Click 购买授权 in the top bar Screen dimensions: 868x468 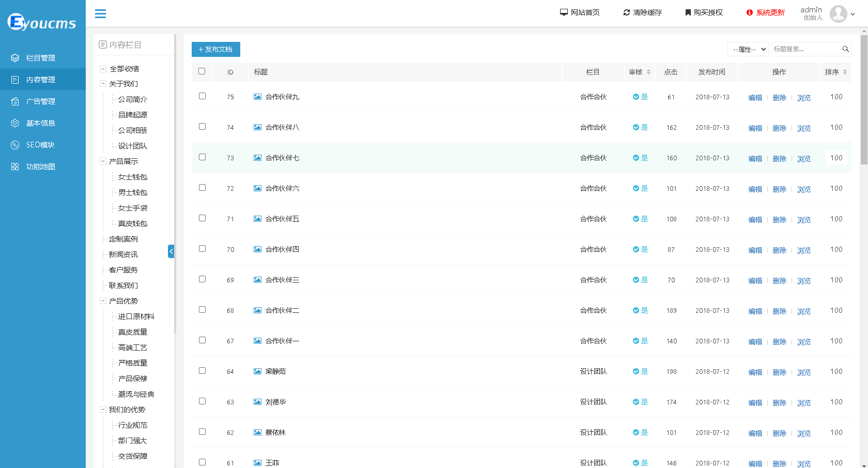pos(704,12)
